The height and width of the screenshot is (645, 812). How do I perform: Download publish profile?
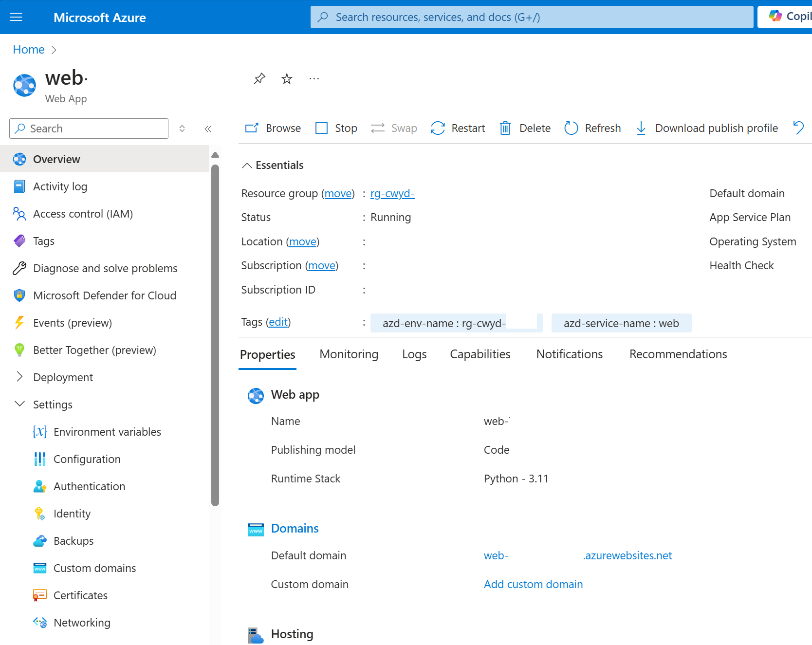click(707, 128)
